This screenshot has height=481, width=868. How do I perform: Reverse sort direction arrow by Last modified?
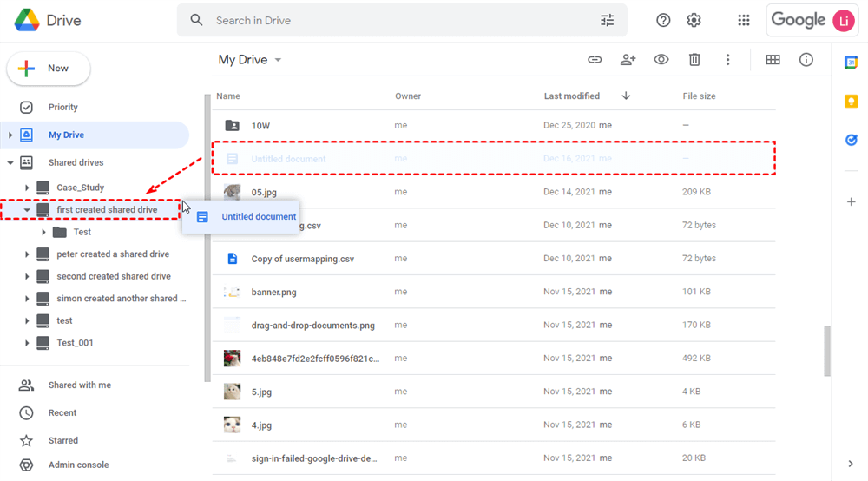pyautogui.click(x=626, y=96)
